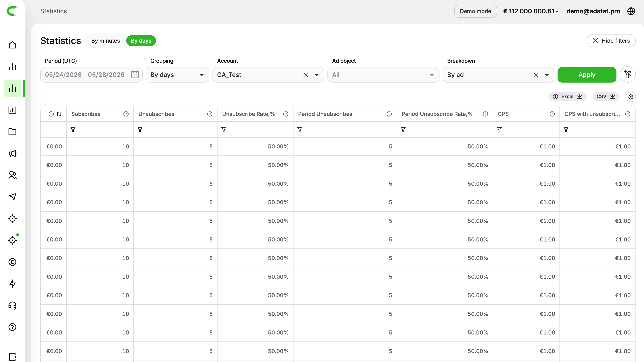Open filter for CPS column

point(499,130)
